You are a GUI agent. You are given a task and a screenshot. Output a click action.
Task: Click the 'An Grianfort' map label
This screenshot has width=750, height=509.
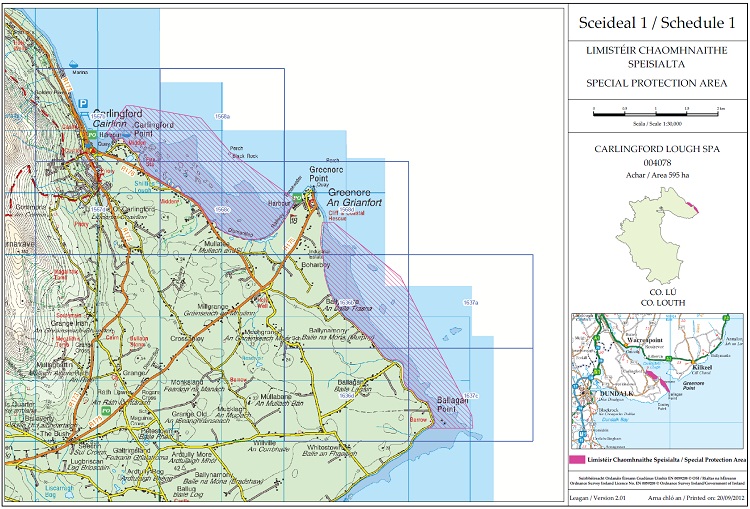tap(353, 203)
